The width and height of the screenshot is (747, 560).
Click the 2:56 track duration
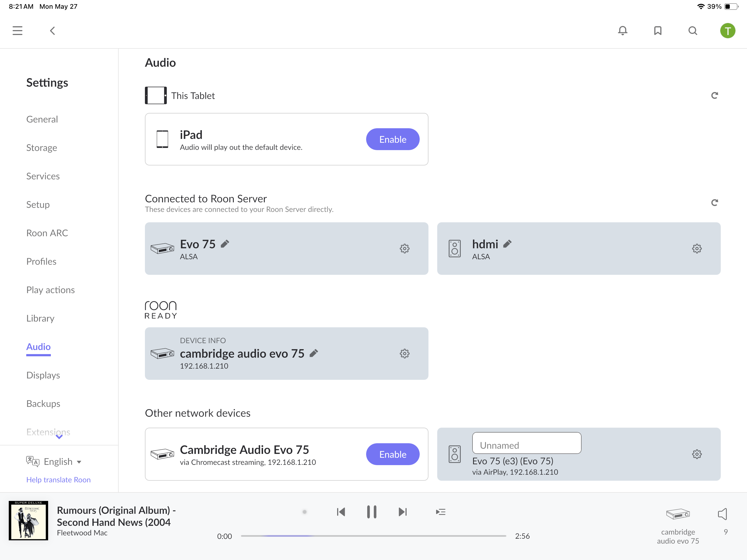522,536
